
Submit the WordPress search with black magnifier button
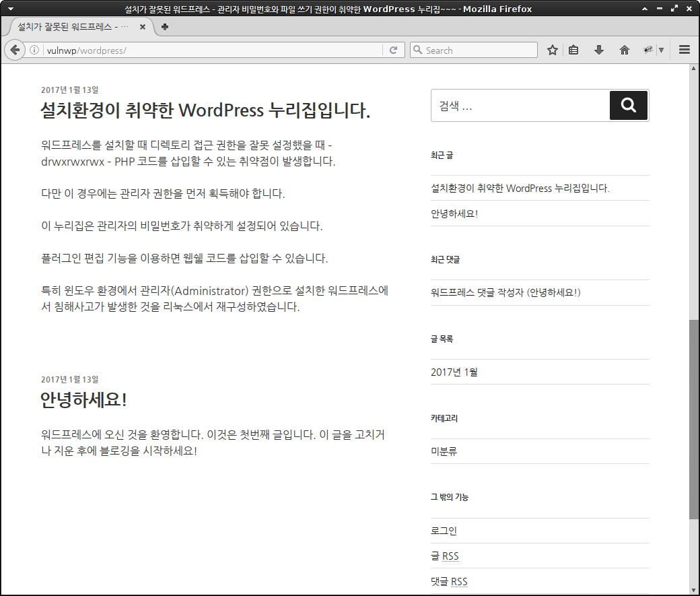coord(628,106)
